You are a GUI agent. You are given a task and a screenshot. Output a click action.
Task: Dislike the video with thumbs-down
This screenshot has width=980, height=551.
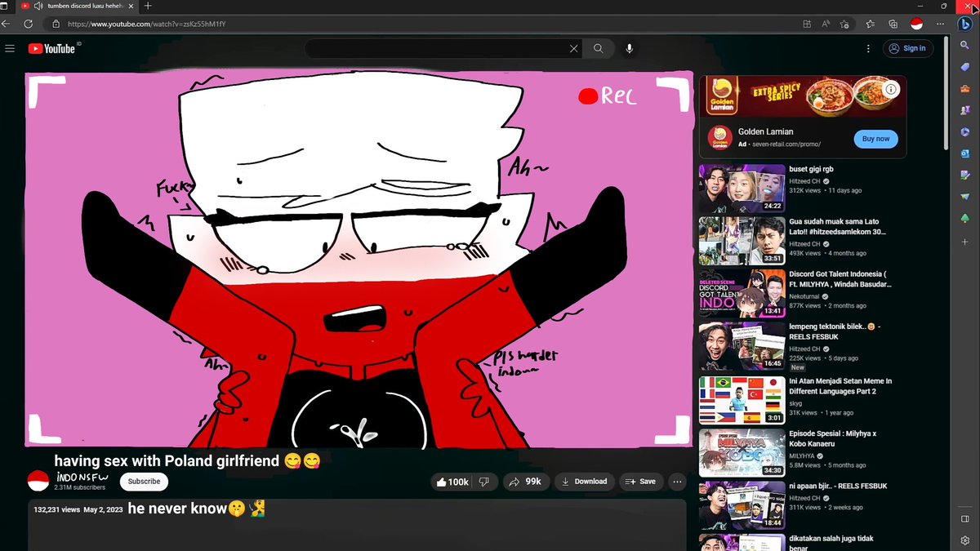pos(484,482)
